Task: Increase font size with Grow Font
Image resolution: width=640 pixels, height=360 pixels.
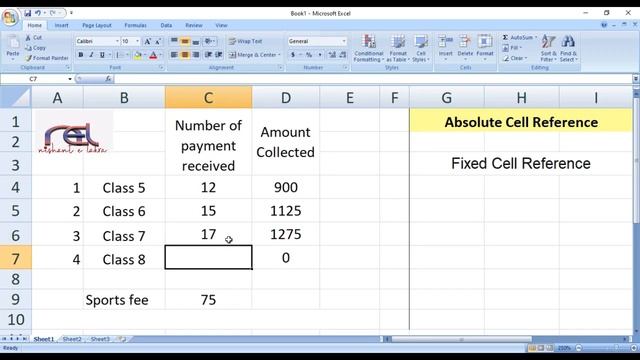Action: coord(148,41)
